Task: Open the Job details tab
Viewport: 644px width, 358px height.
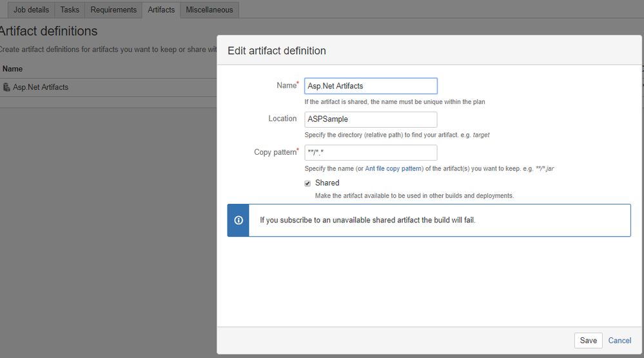Action: pyautogui.click(x=31, y=10)
